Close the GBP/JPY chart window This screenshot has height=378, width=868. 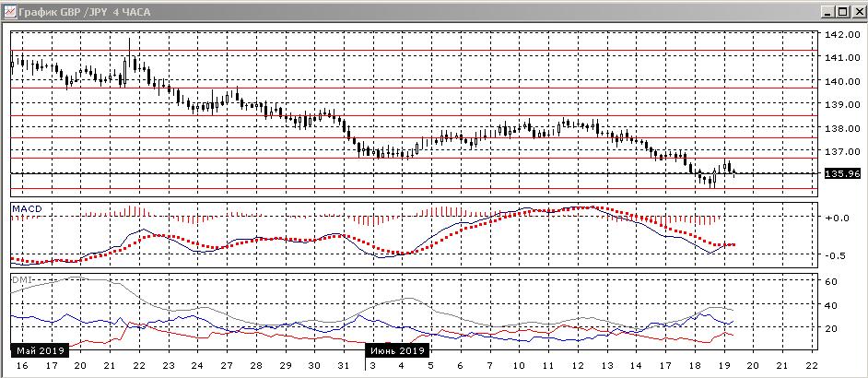(857, 12)
